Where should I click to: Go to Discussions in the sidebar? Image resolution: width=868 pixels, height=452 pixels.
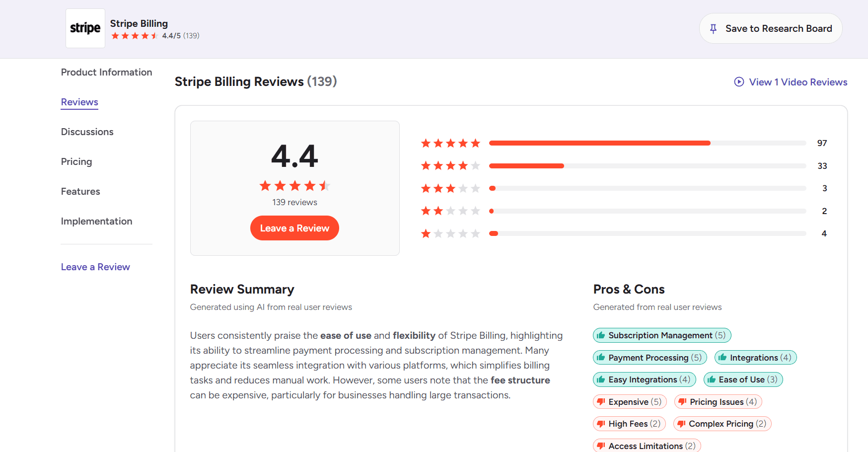[87, 132]
